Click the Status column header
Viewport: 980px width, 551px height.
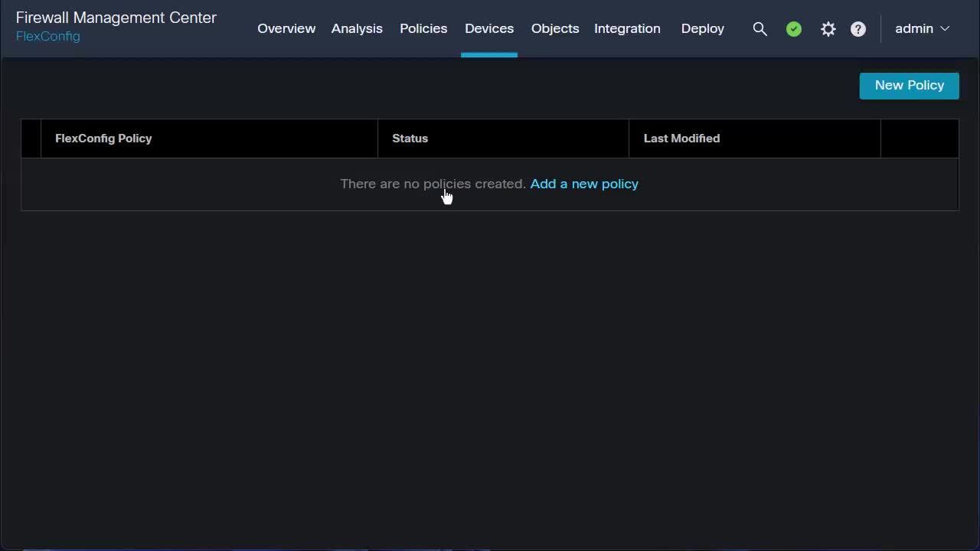click(x=410, y=139)
